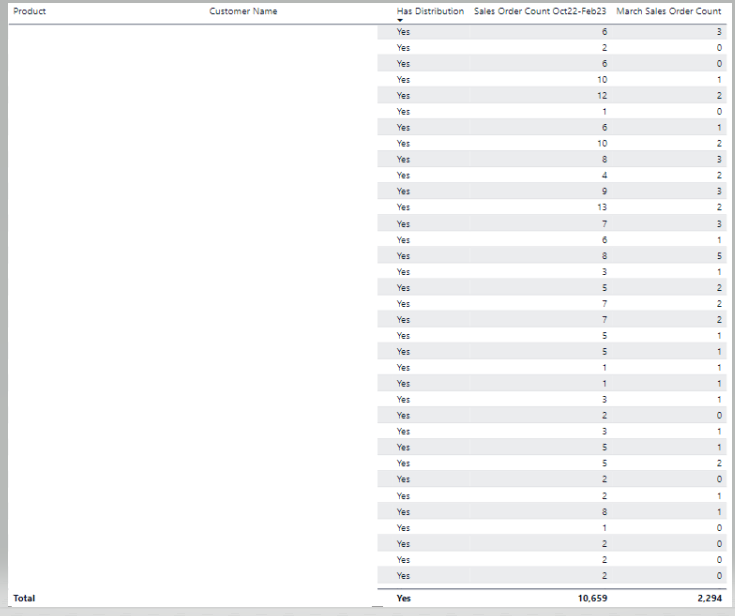Sort by March Sales Order Count header
Viewport: 735px width, 616px height.
coord(668,11)
